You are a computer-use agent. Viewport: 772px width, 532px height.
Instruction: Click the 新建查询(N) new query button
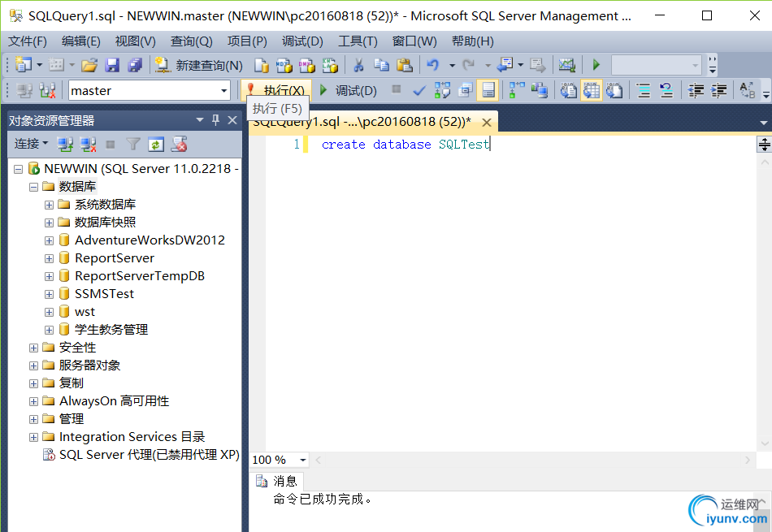198,64
